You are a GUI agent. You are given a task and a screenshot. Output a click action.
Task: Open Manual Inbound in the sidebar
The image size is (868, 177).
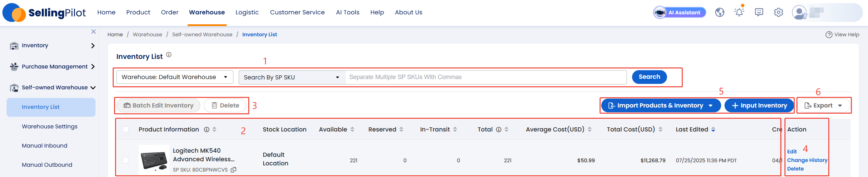[x=45, y=146]
